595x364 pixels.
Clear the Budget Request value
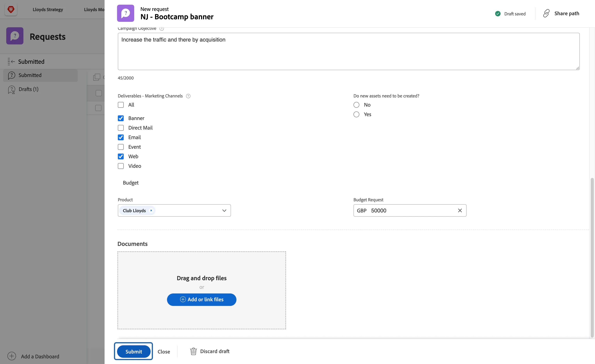click(460, 210)
